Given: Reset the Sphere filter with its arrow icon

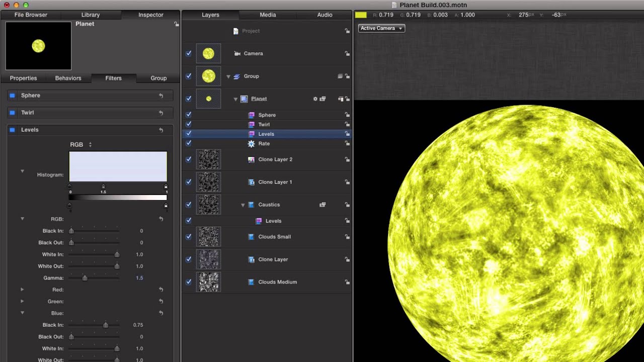Looking at the screenshot, I should tap(161, 96).
